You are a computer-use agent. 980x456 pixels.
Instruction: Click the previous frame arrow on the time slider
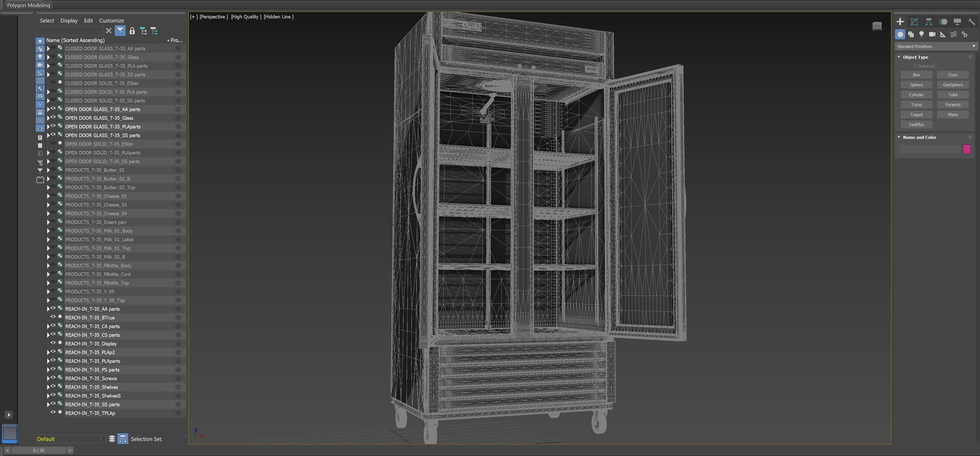[7, 450]
